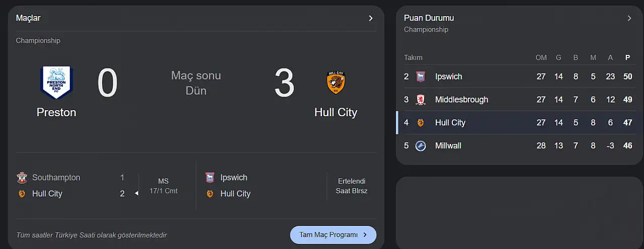Expand the Maçlar section chevron
This screenshot has width=644, height=249.
click(x=371, y=18)
